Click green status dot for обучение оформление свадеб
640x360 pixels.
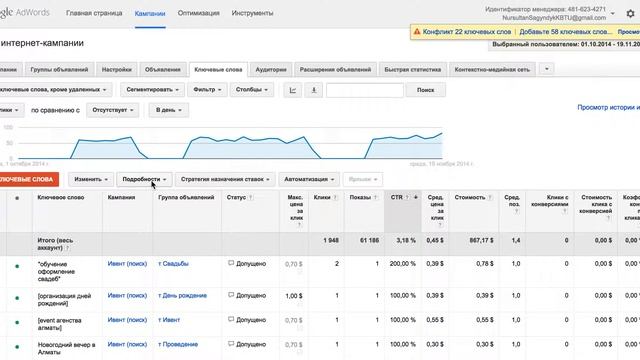pos(17,266)
